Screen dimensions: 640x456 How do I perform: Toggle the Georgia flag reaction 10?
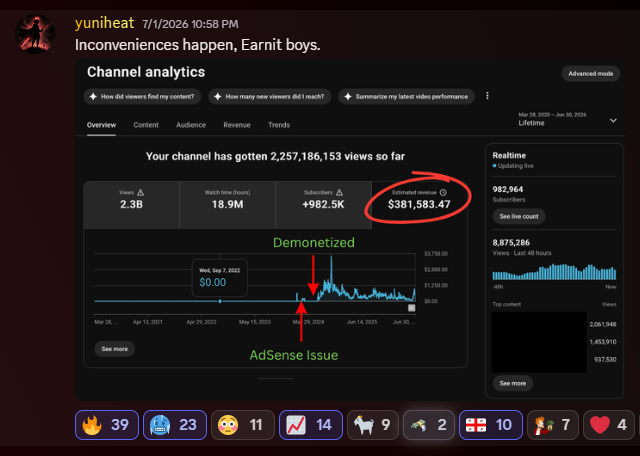(491, 425)
